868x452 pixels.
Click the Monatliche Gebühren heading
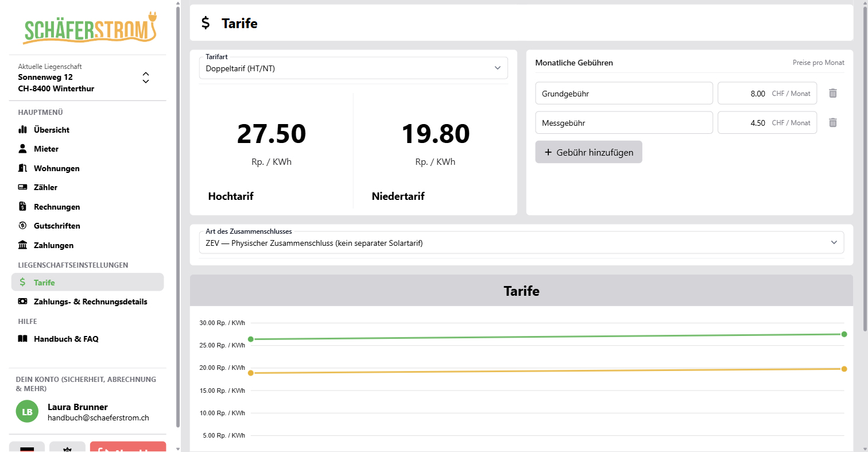[x=574, y=63]
